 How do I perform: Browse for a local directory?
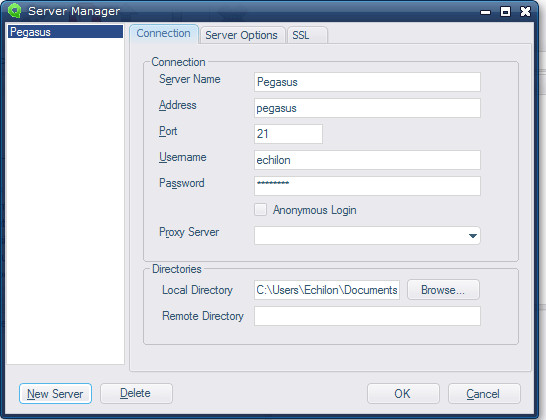443,289
